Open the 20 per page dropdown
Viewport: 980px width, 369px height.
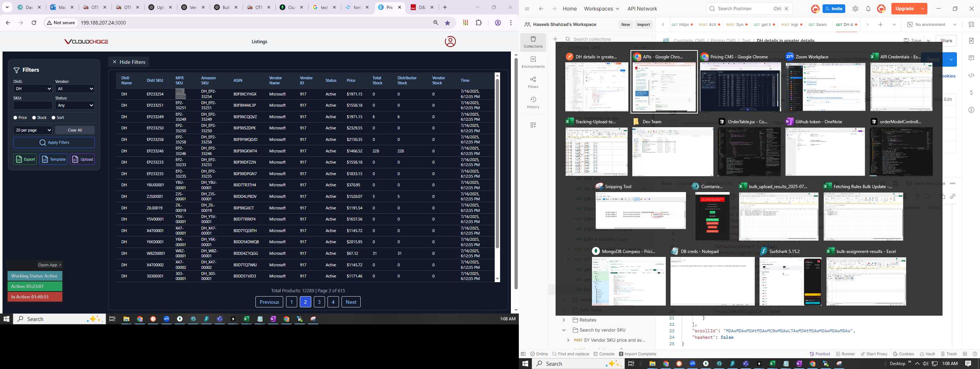click(33, 130)
